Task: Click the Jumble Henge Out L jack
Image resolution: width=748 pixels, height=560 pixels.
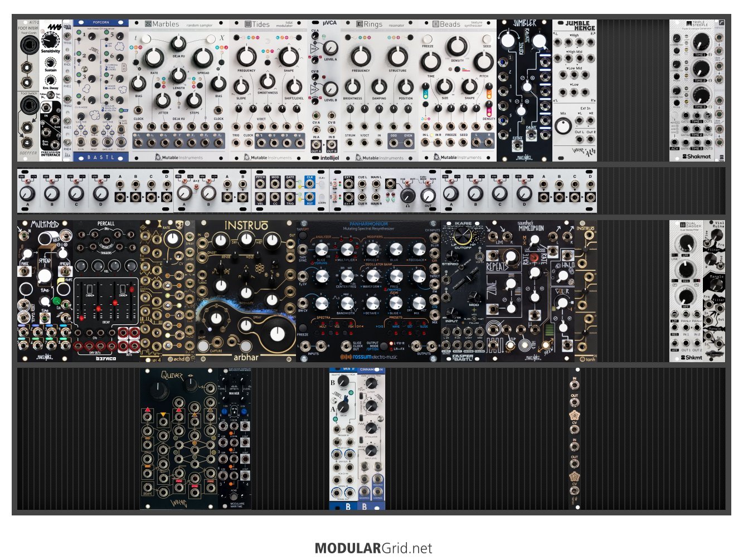Action: [x=580, y=139]
